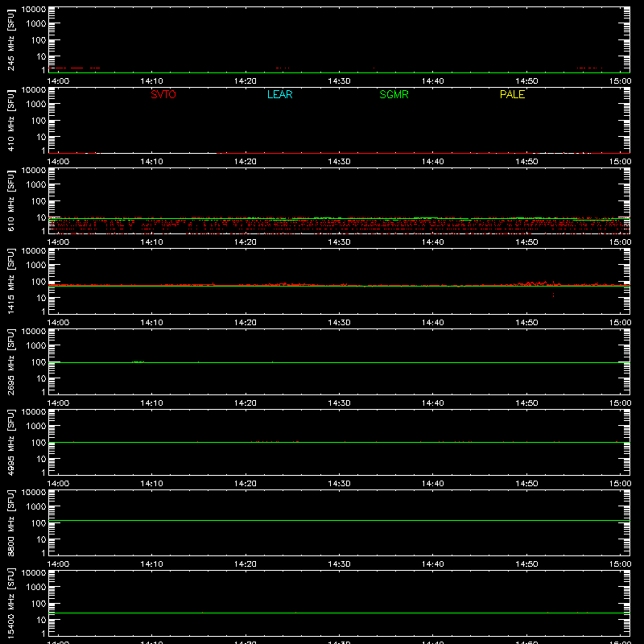The width and height of the screenshot is (644, 644).
Task: Click 14:30 tick label below 4995 MHz plot
Action: (x=339, y=484)
